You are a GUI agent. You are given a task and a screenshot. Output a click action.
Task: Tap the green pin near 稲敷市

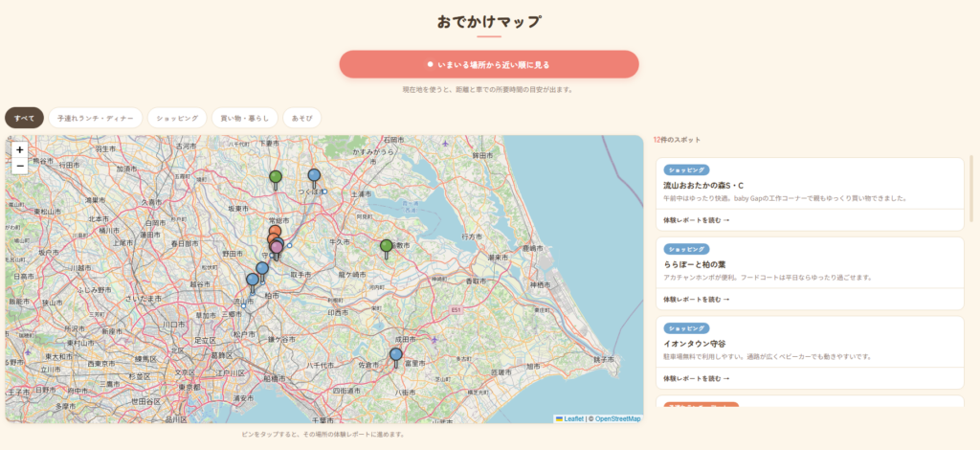click(387, 249)
